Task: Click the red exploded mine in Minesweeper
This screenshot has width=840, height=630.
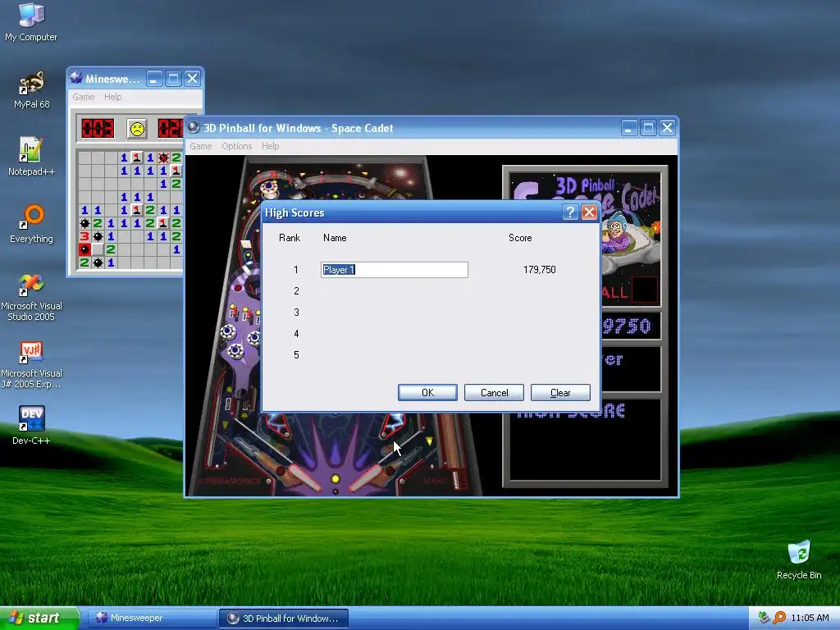Action: pyautogui.click(x=84, y=249)
